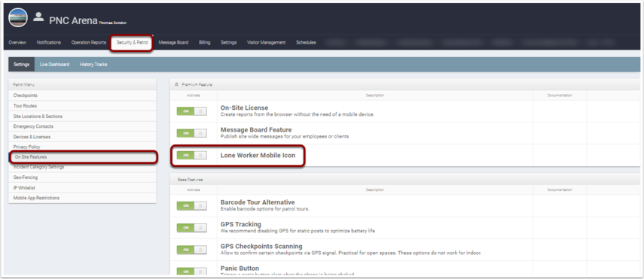Toggle the Panic Button switch
The image size is (644, 279).
(x=192, y=271)
